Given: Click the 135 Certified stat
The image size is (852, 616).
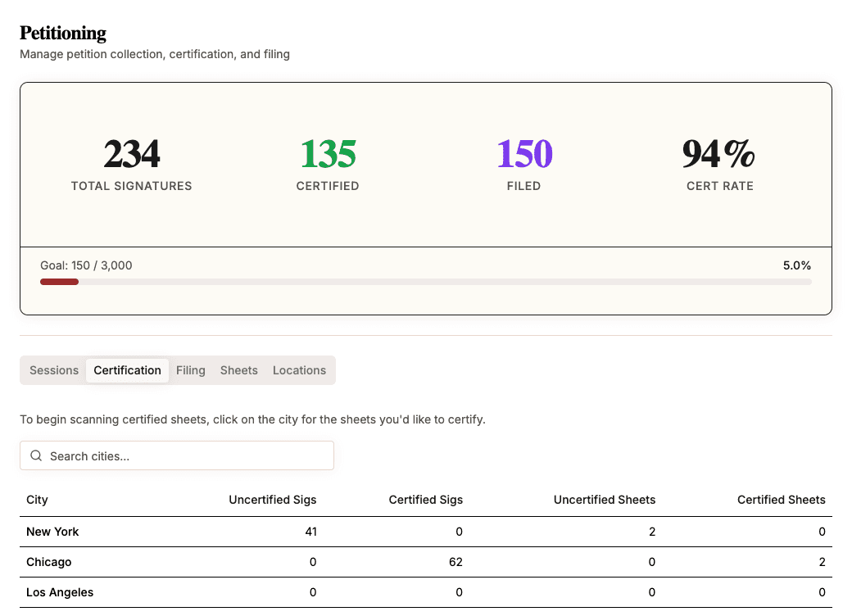Looking at the screenshot, I should tap(328, 165).
